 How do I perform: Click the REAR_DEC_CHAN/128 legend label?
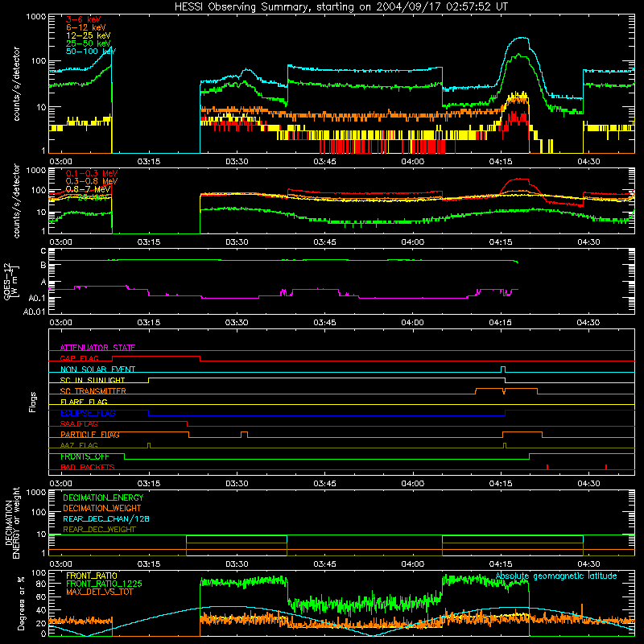[x=106, y=518]
